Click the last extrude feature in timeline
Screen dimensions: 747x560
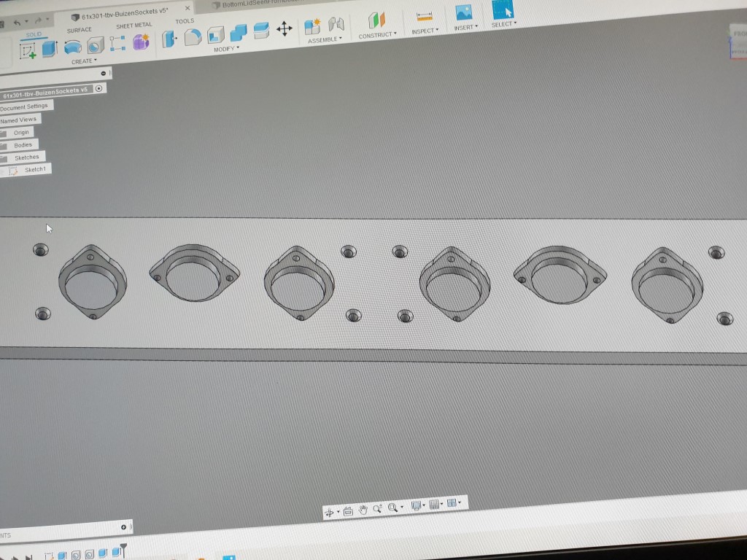(x=116, y=553)
